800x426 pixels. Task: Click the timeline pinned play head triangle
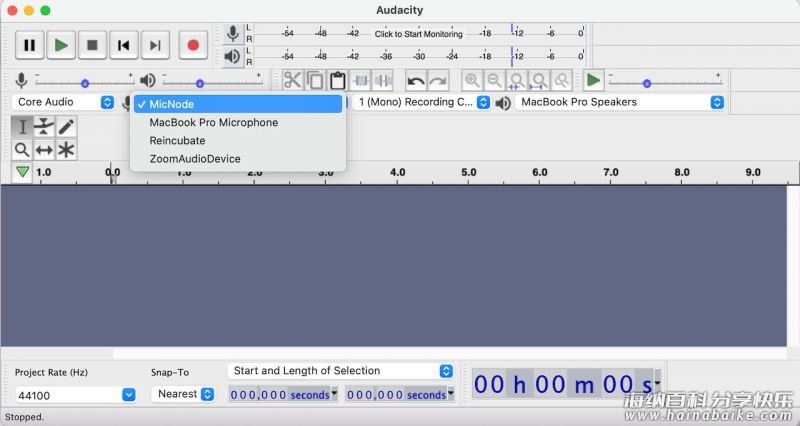tap(22, 172)
